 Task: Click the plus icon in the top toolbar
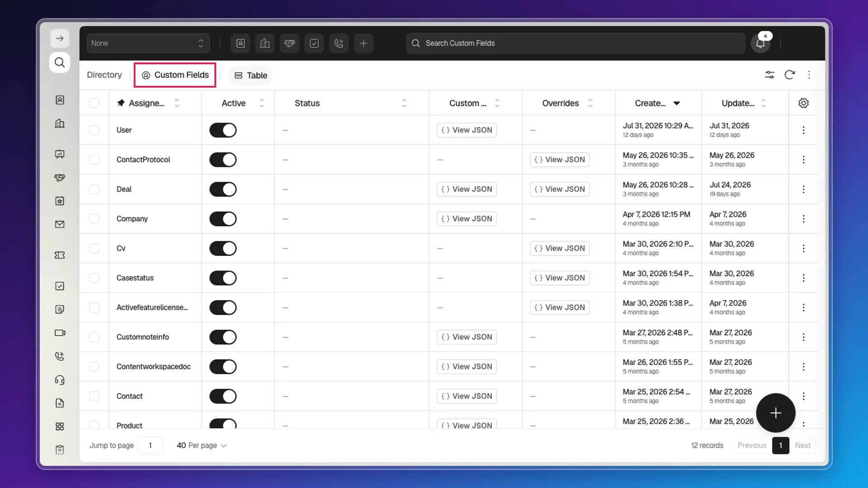tap(363, 43)
